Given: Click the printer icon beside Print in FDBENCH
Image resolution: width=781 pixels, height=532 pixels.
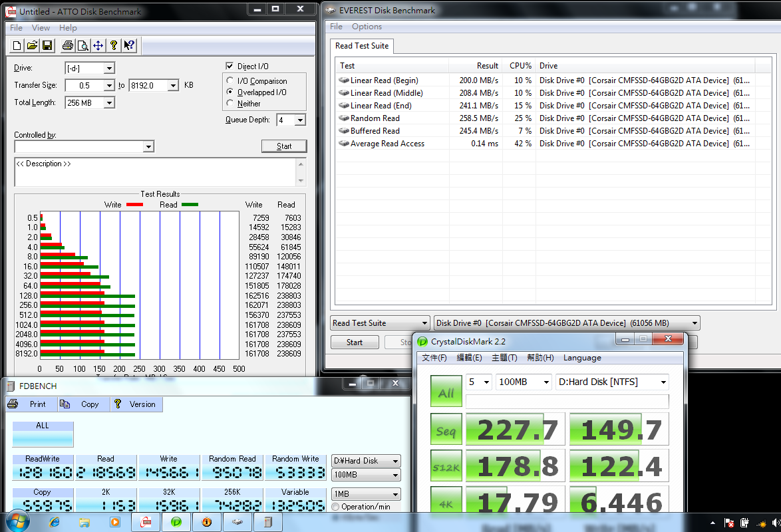Looking at the screenshot, I should (13, 404).
